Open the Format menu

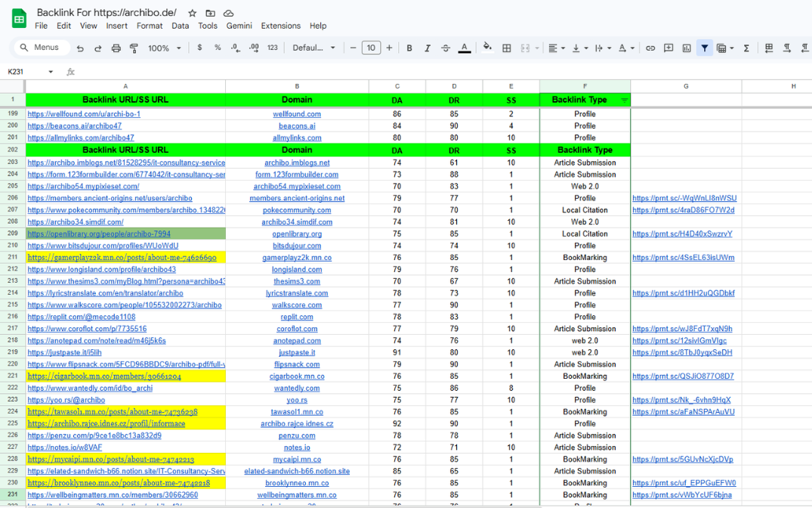pos(150,26)
